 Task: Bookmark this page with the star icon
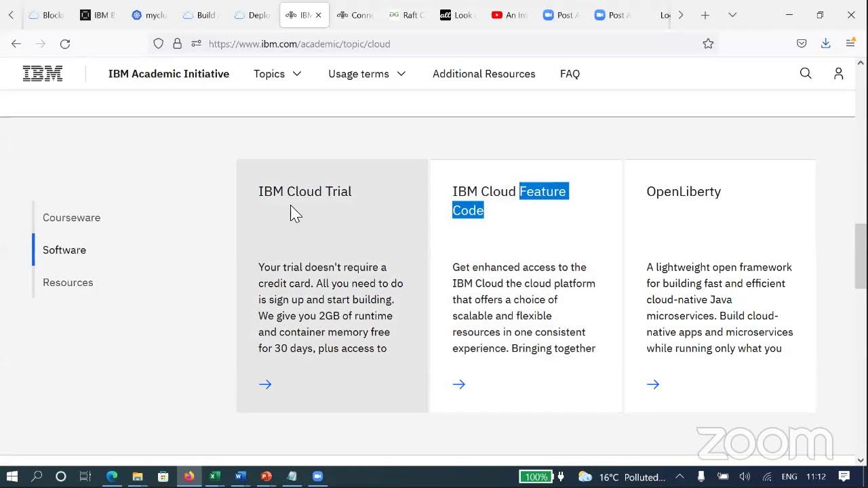(708, 43)
